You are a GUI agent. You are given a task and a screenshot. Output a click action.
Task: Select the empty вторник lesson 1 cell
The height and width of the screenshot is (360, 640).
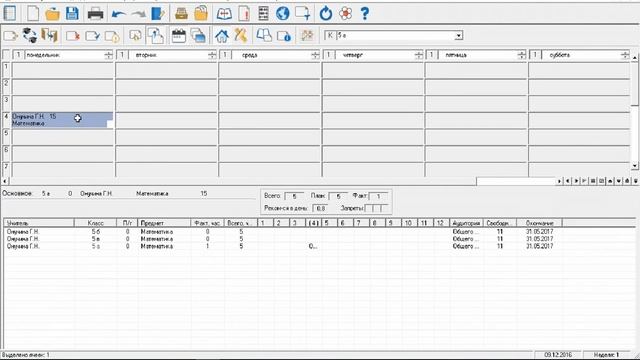pyautogui.click(x=167, y=70)
